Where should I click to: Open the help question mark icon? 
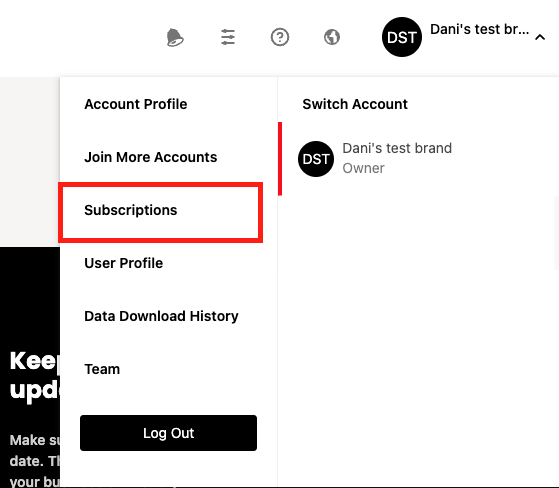click(x=280, y=37)
